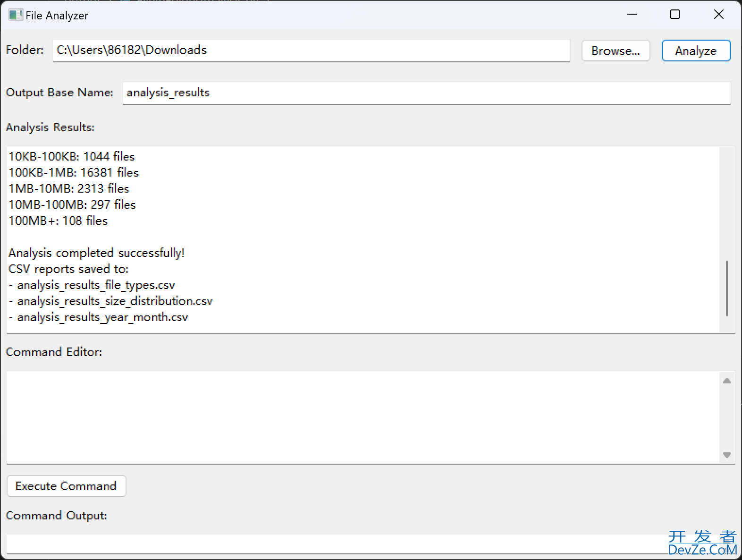Click the File Analyzer title bar icon
Image resolution: width=742 pixels, height=560 pixels.
pos(15,15)
